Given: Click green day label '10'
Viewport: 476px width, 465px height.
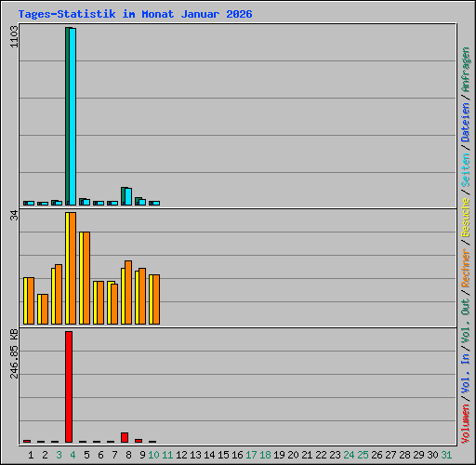Looking at the screenshot, I should click(x=153, y=455).
